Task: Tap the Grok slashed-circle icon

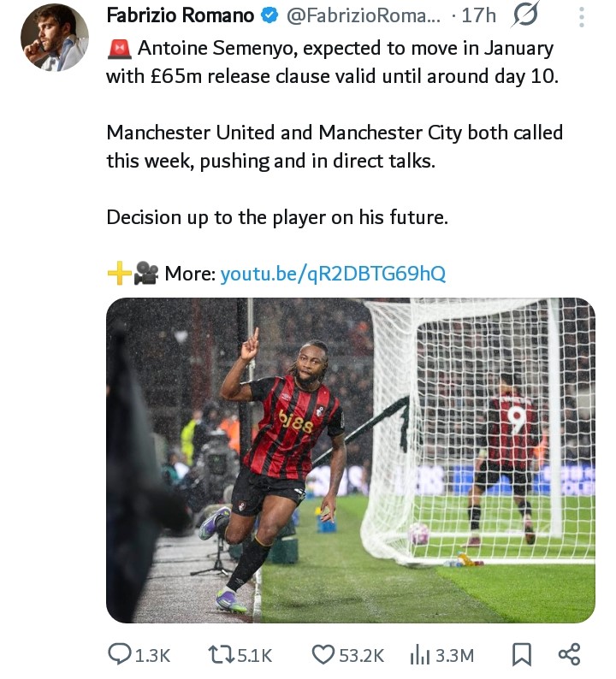Action: (525, 15)
